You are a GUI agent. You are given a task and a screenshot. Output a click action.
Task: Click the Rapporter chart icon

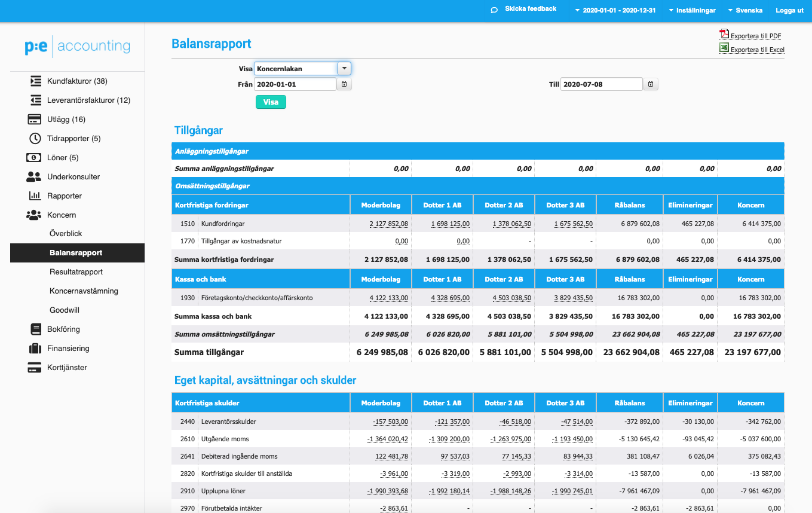tap(35, 196)
